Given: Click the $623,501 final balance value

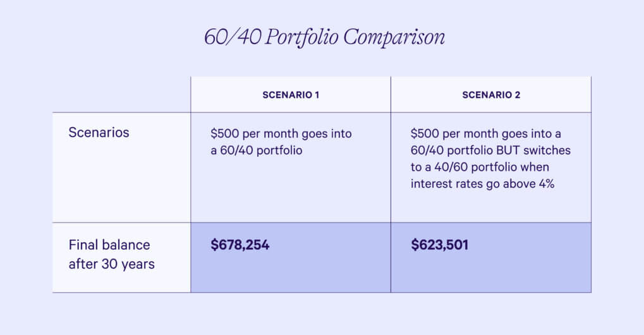Looking at the screenshot, I should point(440,245).
